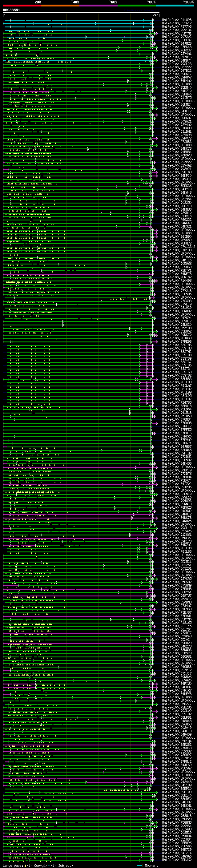Click the purple ~60% identity legend segment
Screen dimensions: 197x868
click(x=99, y=6)
